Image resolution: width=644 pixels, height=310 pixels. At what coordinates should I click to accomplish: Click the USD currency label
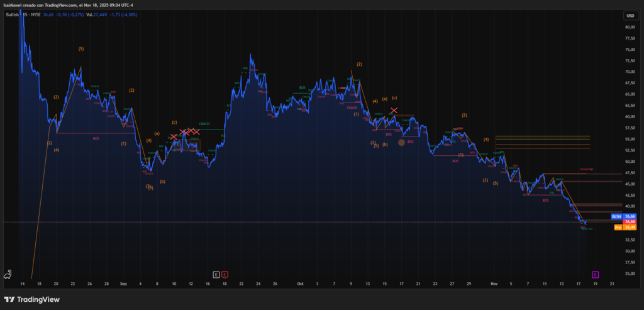pos(630,16)
